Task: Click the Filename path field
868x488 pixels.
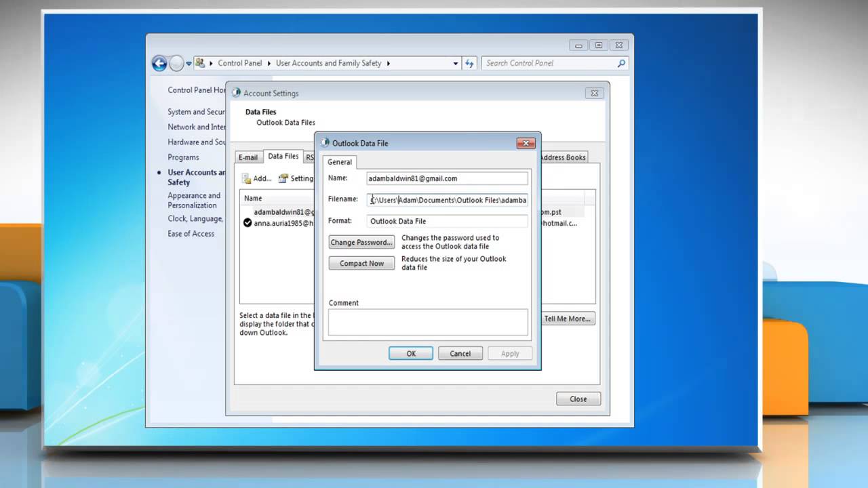Action: [447, 200]
